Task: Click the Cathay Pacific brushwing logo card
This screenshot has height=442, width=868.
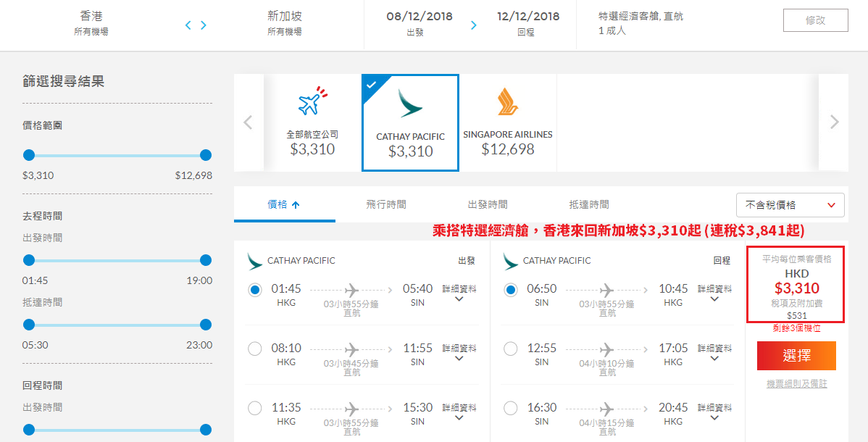Action: tap(410, 123)
